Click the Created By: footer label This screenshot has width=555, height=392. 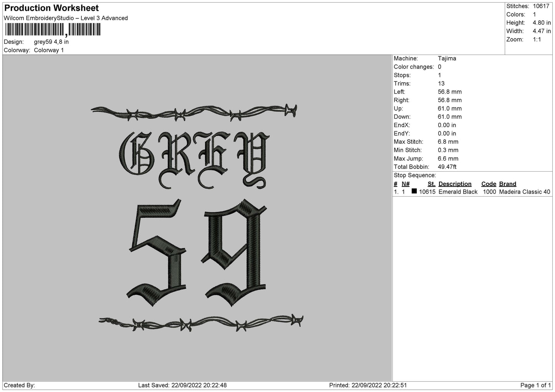click(x=19, y=385)
